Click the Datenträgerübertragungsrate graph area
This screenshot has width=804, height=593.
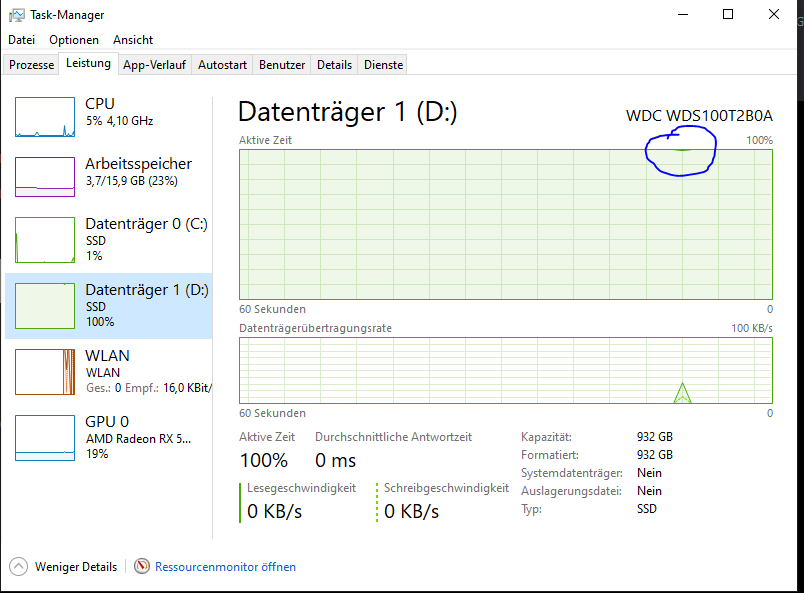click(x=506, y=370)
